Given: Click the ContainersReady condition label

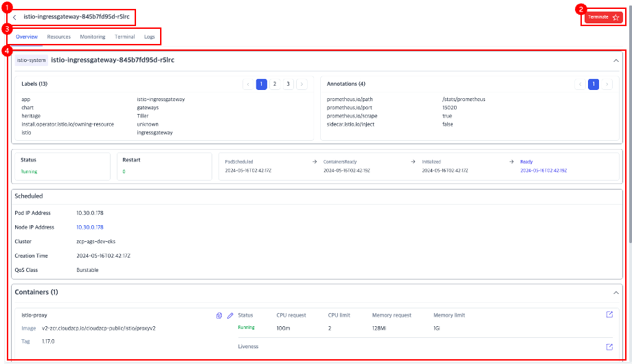Looking at the screenshot, I should (x=340, y=161).
